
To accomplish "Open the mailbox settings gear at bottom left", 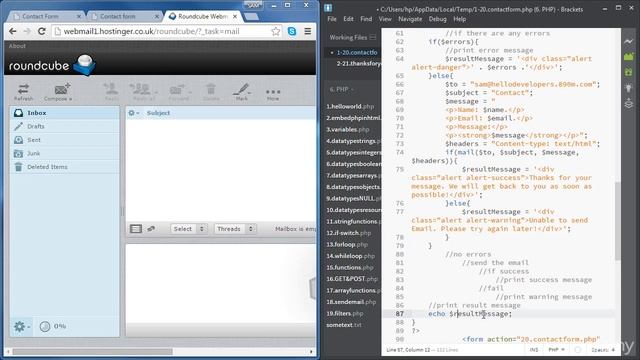I will pos(21,327).
